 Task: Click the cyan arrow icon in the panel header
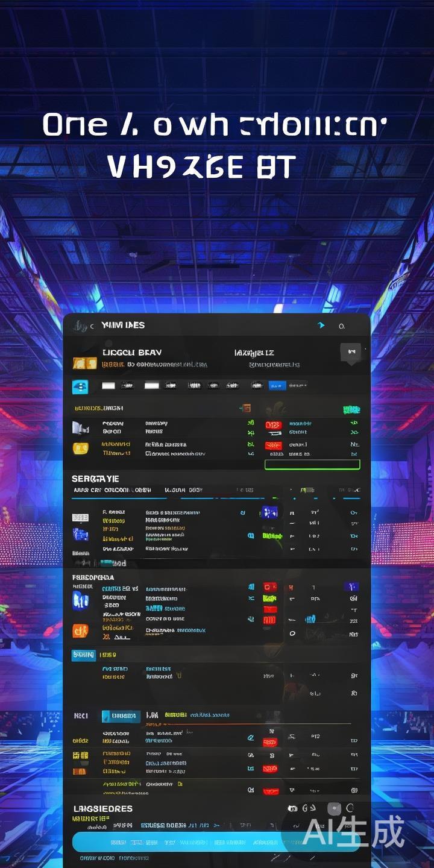tap(321, 325)
